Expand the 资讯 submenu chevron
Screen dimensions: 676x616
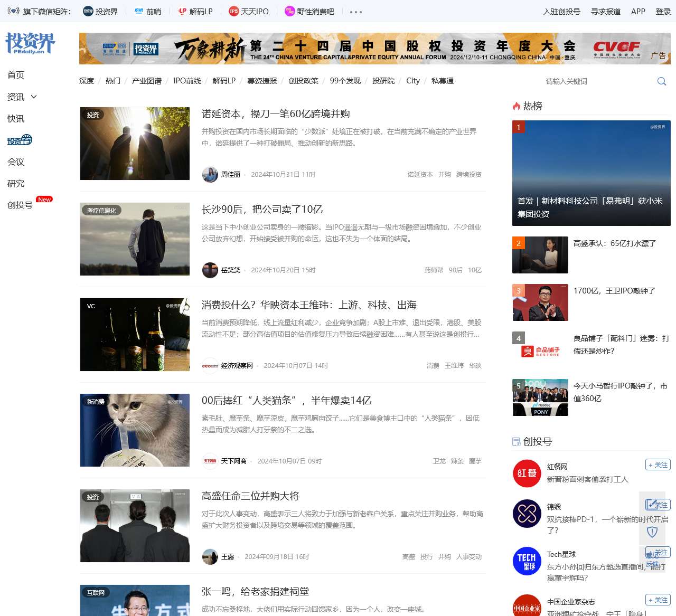34,97
